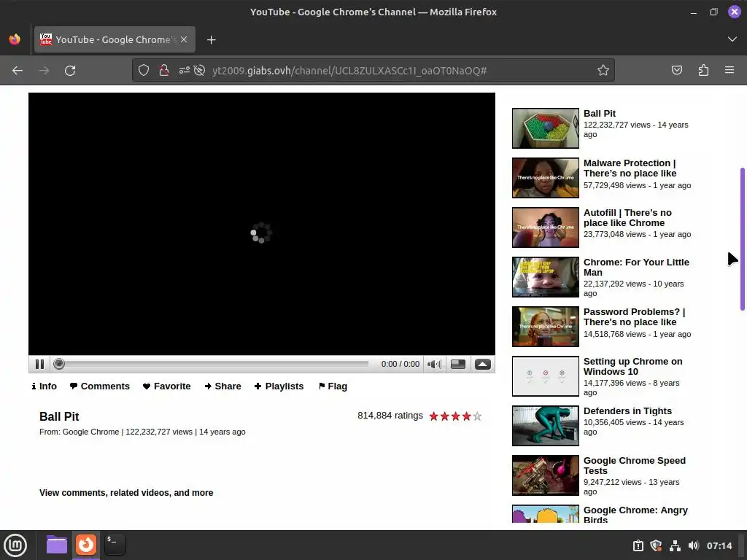
Task: Click the third red rating star
Action: [455, 416]
